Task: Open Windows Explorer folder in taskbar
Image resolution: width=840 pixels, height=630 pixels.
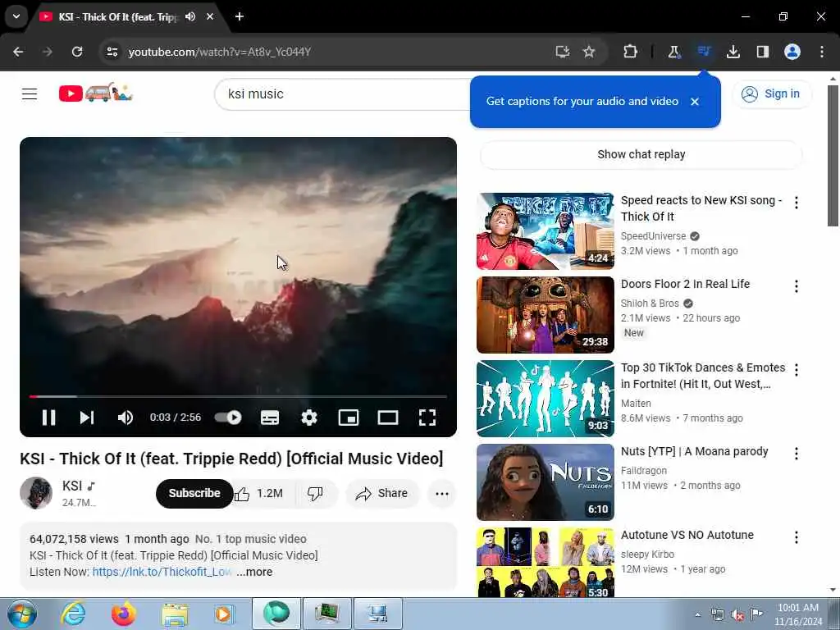Action: pos(175,614)
